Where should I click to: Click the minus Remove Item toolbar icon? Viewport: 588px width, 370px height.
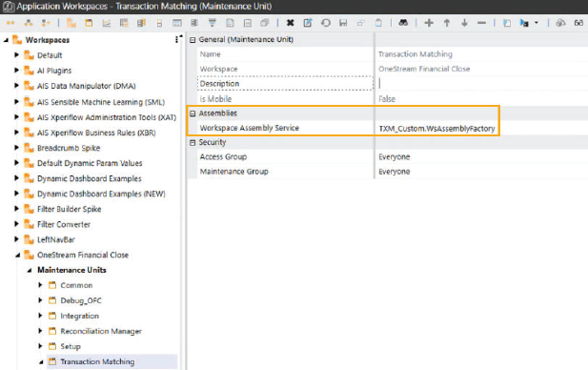pos(482,23)
